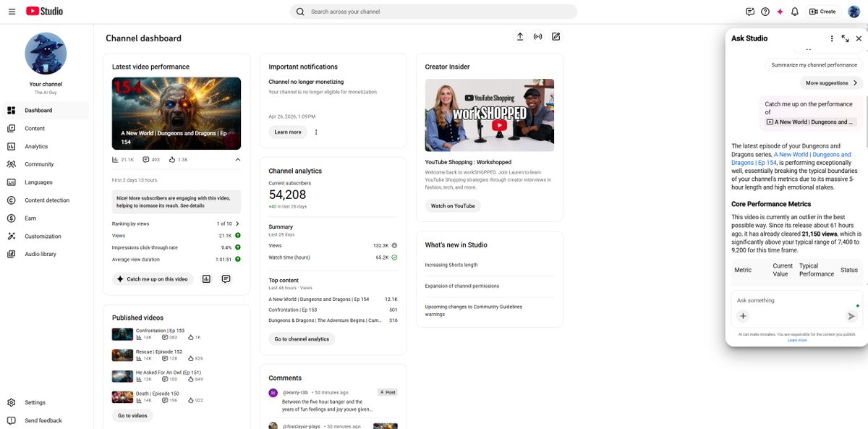Viewport: 868px width, 429px height.
Task: Open Rescue Episode 152 published video
Action: pyautogui.click(x=159, y=352)
